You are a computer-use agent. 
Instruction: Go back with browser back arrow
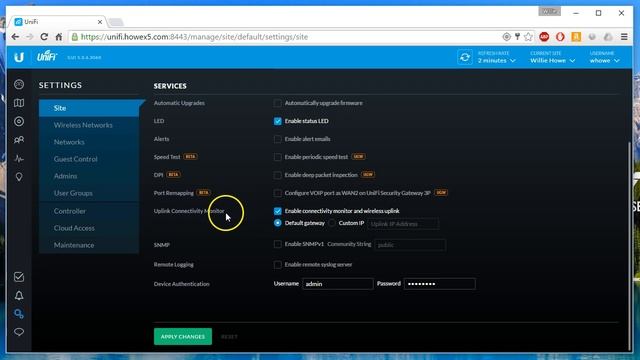point(15,37)
